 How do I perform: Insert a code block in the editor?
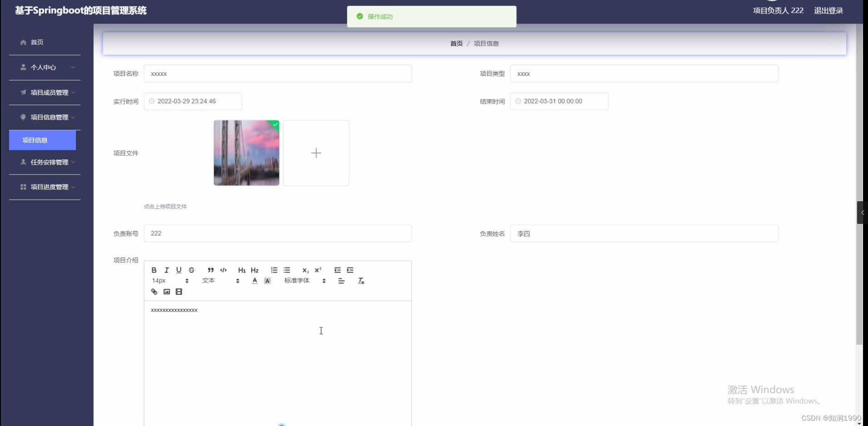223,270
